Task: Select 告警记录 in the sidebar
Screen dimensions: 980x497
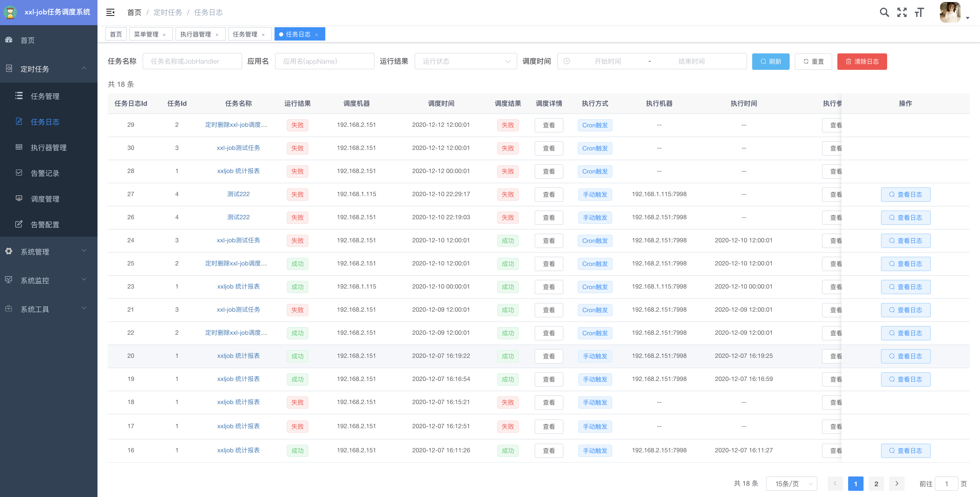Action: pyautogui.click(x=45, y=173)
